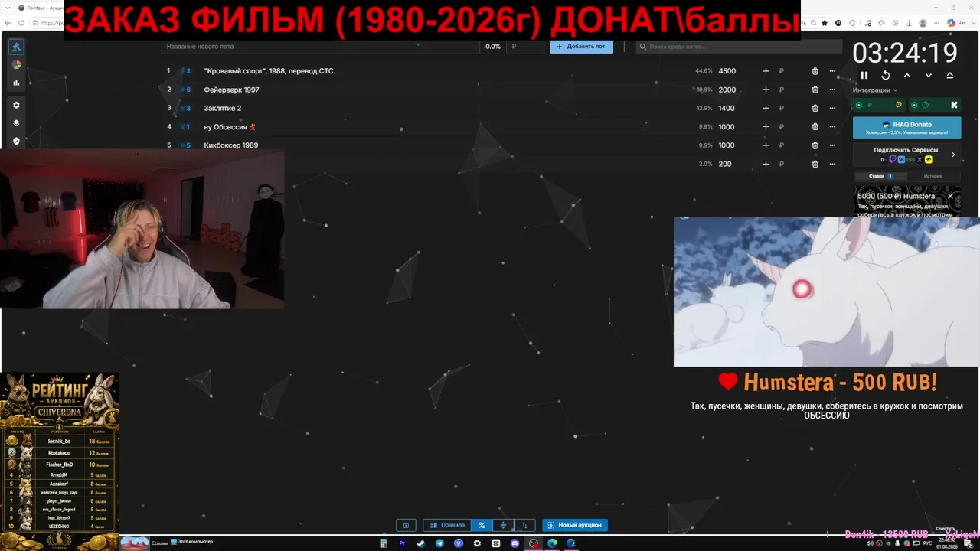Open Adobe Premiere from the taskbar
Viewport: 980px width, 551px height.
click(402, 543)
